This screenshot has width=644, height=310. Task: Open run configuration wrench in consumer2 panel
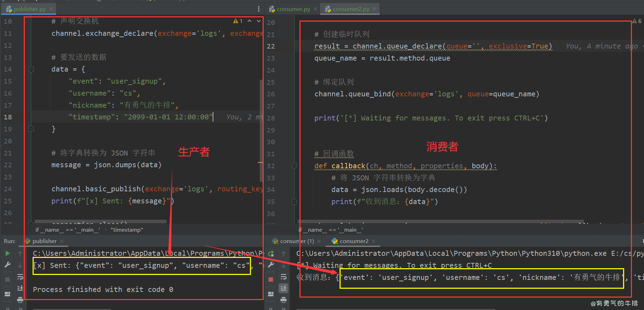tap(271, 265)
